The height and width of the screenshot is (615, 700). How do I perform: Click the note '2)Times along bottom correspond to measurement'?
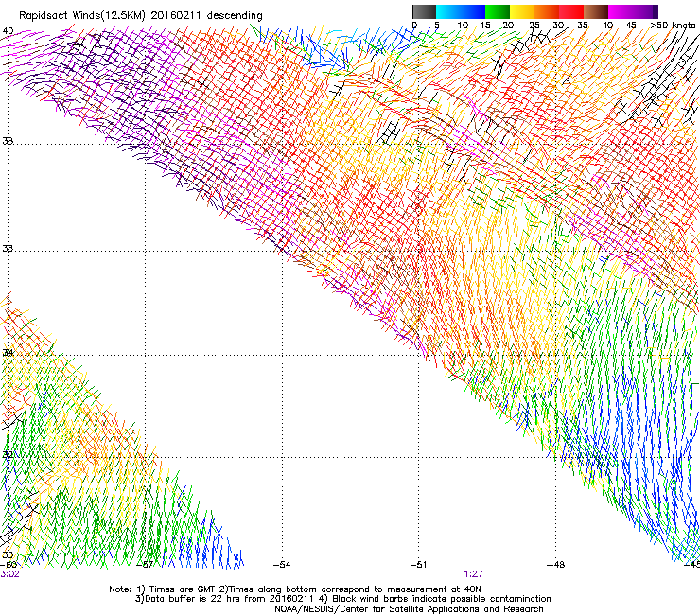click(x=334, y=589)
